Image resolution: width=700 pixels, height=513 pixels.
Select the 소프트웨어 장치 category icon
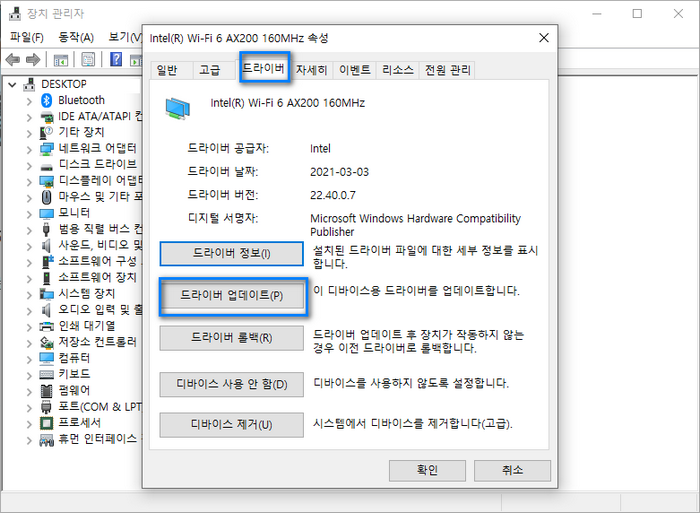coord(46,278)
